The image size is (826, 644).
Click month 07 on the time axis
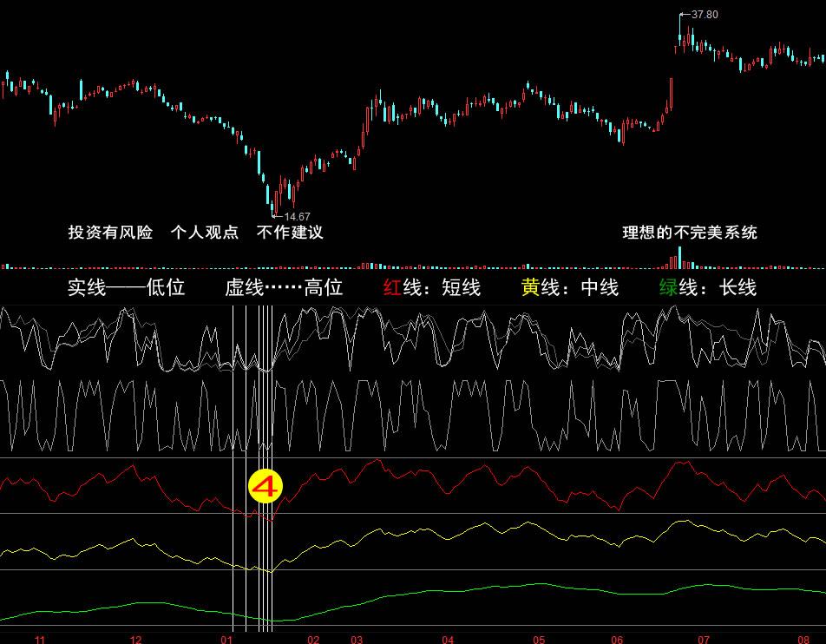point(704,640)
